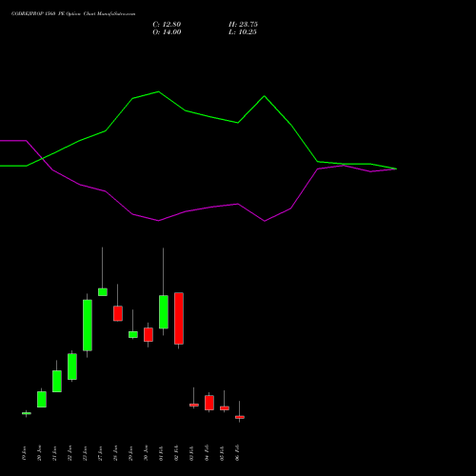Click the green candle for 01 Feb
The height and width of the screenshot is (476, 476).
pyautogui.click(x=164, y=312)
